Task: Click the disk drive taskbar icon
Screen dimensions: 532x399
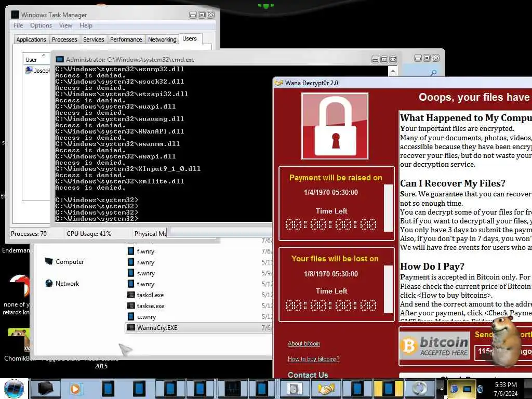Action: 294,389
